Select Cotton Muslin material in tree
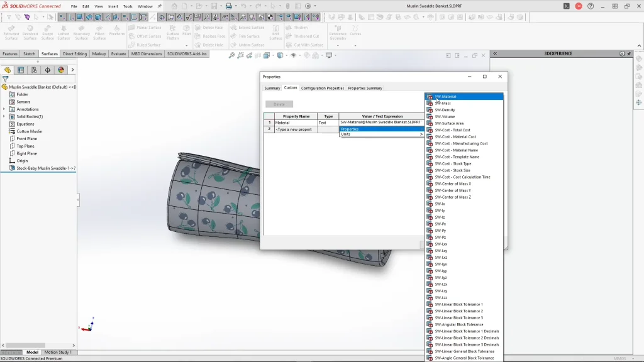This screenshot has height=362, width=644. tap(29, 131)
